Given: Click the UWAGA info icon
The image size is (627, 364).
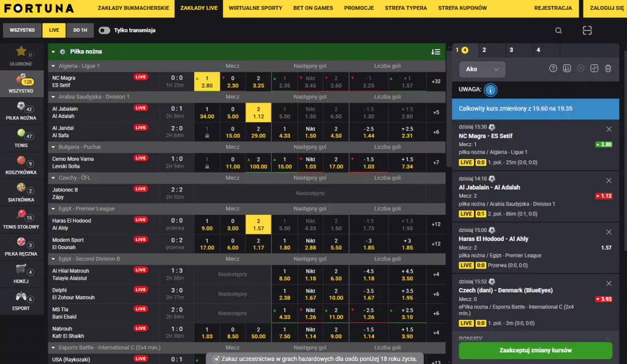Looking at the screenshot, I should click(490, 90).
